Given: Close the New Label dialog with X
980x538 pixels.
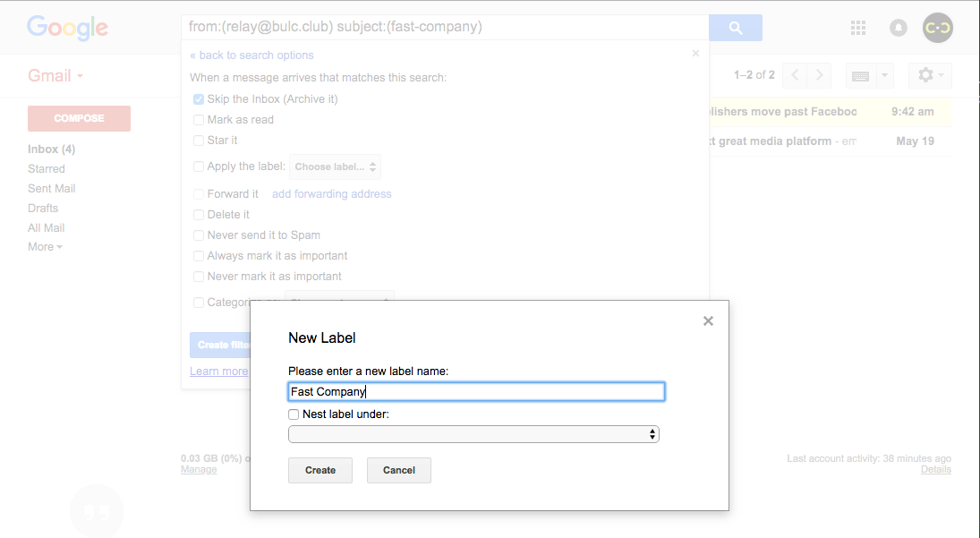Looking at the screenshot, I should coord(708,321).
